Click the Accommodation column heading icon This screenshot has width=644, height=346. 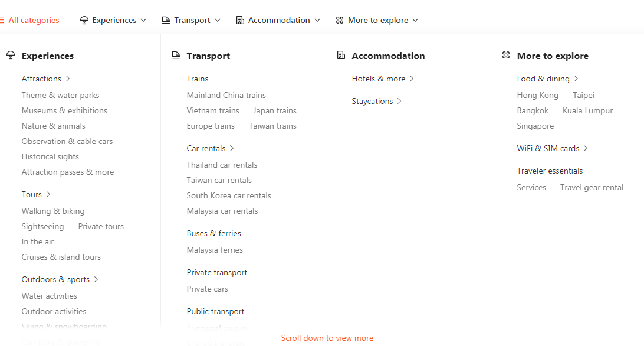coord(341,56)
